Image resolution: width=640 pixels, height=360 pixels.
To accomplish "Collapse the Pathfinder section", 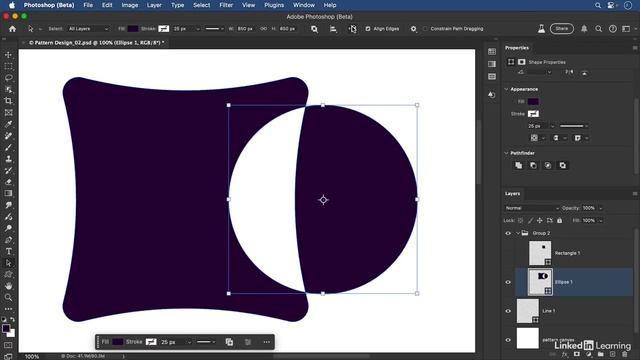I will [x=507, y=153].
